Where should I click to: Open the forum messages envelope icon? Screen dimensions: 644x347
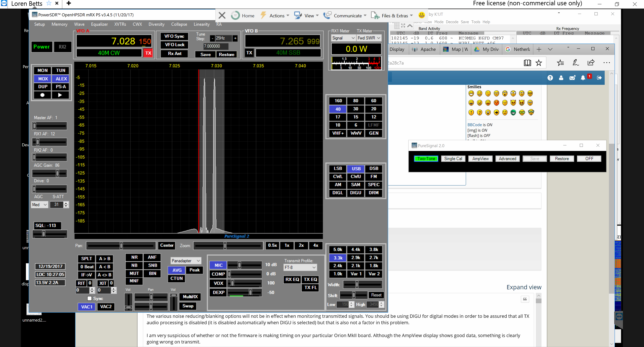(572, 78)
